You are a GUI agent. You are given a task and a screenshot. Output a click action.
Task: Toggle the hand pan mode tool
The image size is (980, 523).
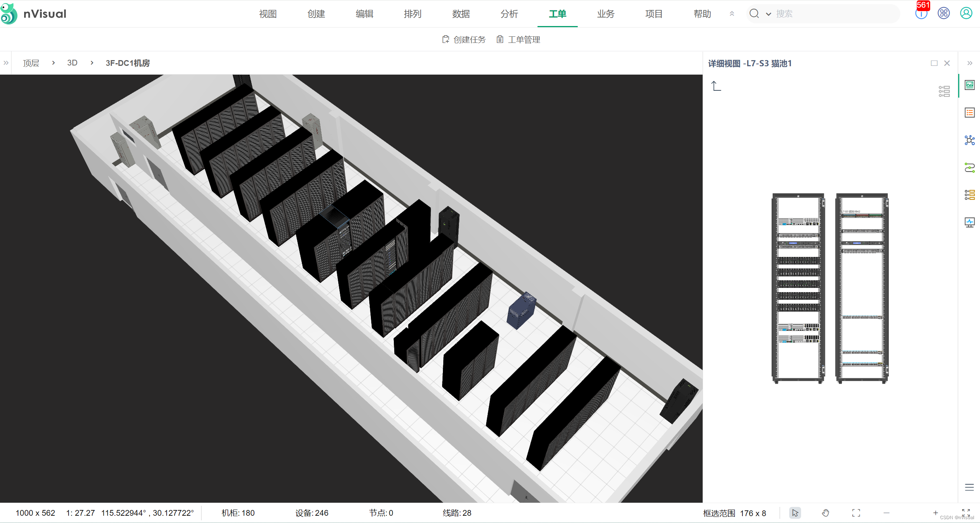click(826, 513)
